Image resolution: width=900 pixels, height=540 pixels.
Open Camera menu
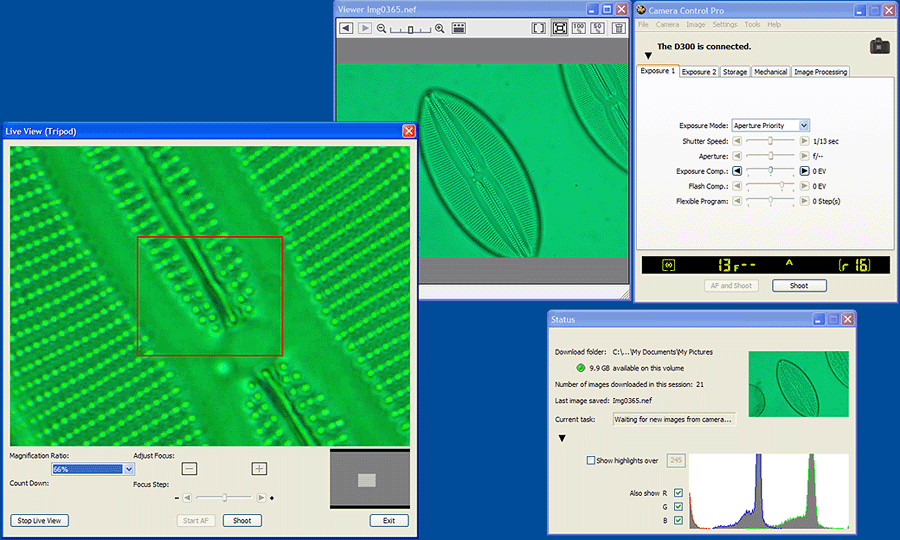667,25
